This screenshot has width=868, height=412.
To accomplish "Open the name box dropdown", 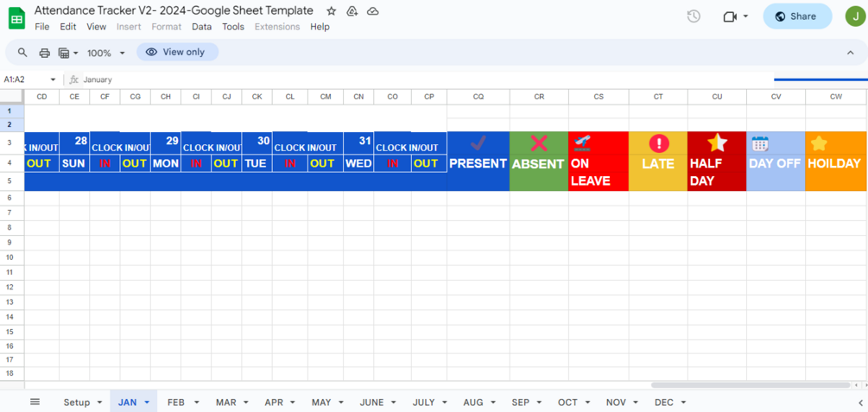I will tap(53, 79).
